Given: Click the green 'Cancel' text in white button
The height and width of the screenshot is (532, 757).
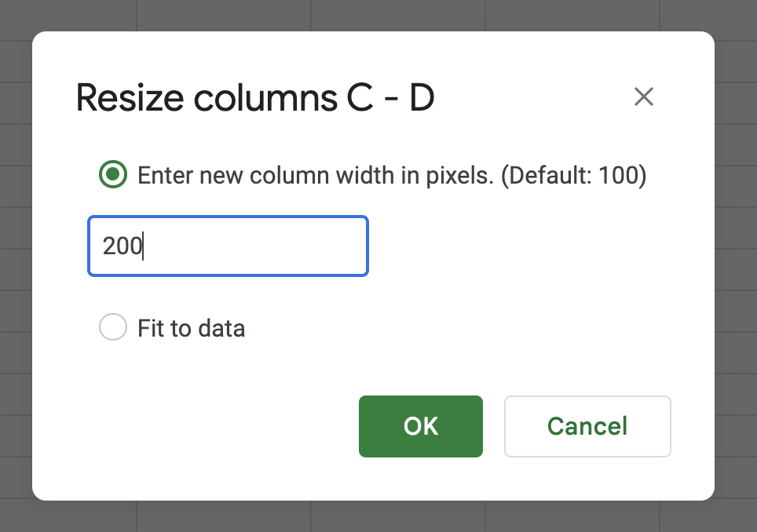Looking at the screenshot, I should (x=587, y=426).
